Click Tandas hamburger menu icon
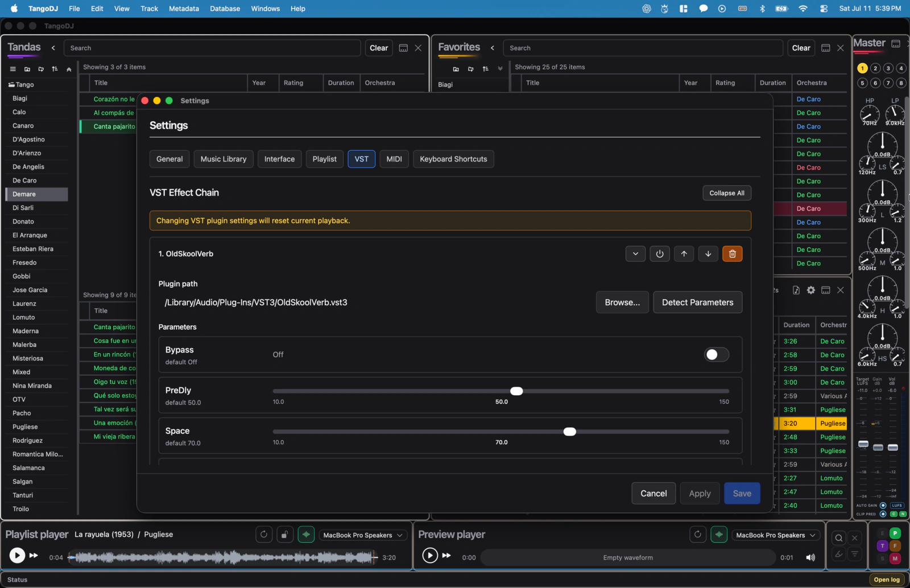 13,69
